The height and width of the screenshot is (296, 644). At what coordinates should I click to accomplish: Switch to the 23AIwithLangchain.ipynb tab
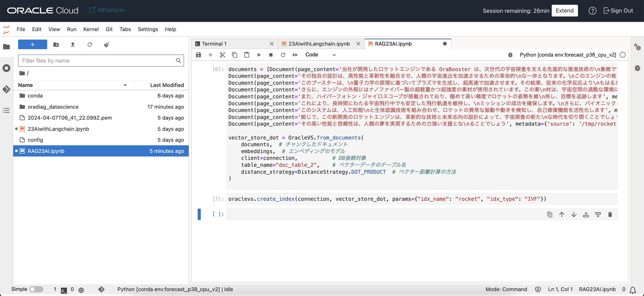[319, 44]
